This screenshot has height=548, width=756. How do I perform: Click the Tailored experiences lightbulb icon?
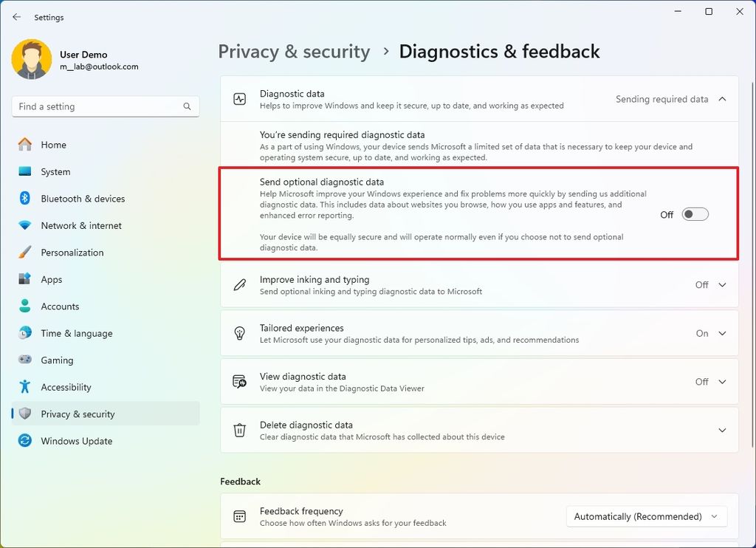pos(239,333)
